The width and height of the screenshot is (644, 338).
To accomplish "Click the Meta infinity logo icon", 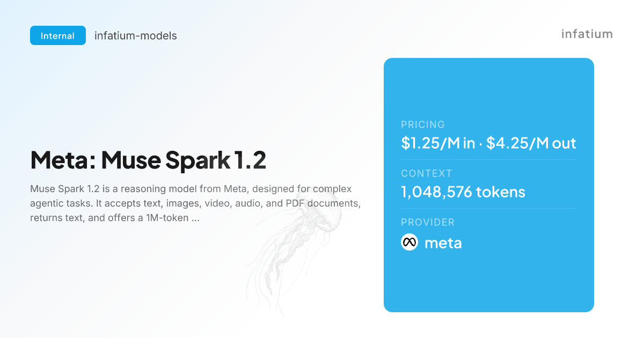I will coord(409,243).
